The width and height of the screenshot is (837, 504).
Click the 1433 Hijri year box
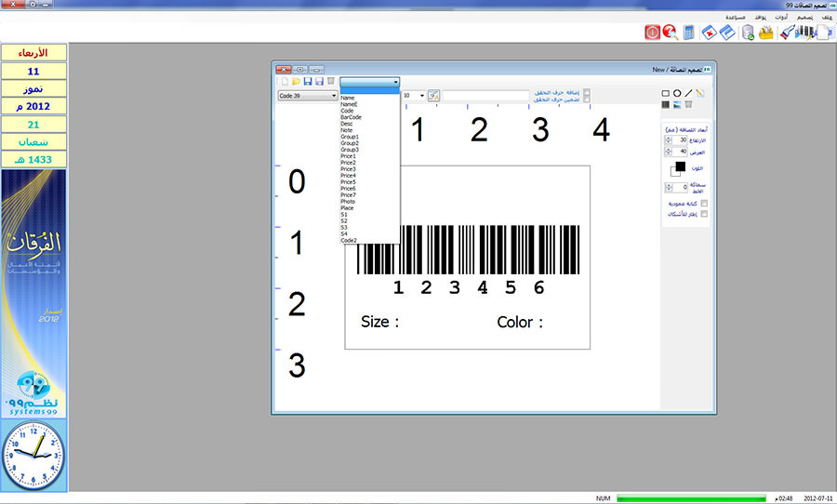[33, 159]
